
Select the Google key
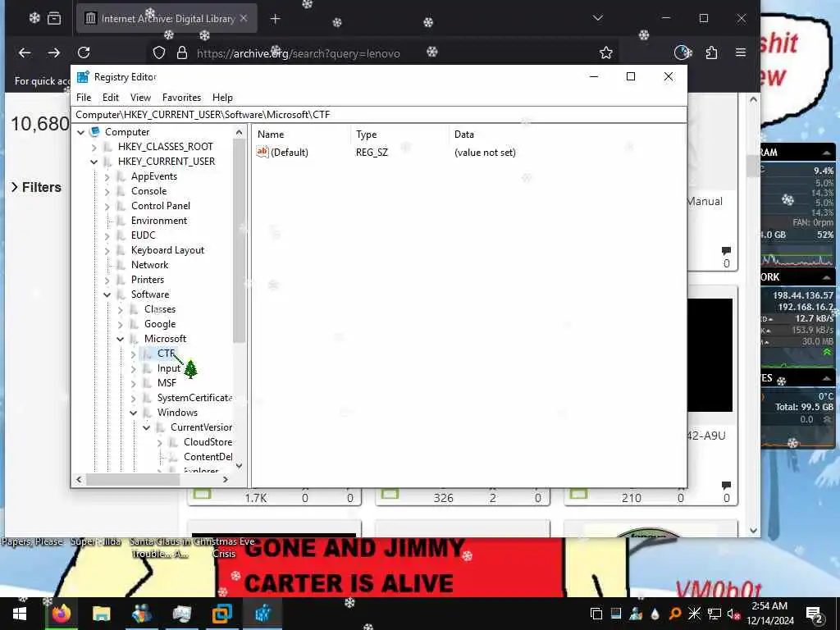point(160,324)
